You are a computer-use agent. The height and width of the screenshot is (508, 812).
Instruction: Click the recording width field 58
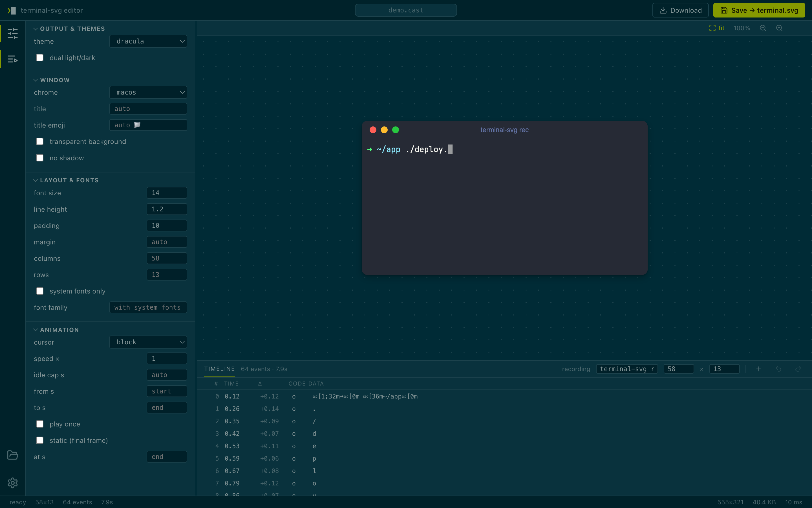(x=679, y=369)
